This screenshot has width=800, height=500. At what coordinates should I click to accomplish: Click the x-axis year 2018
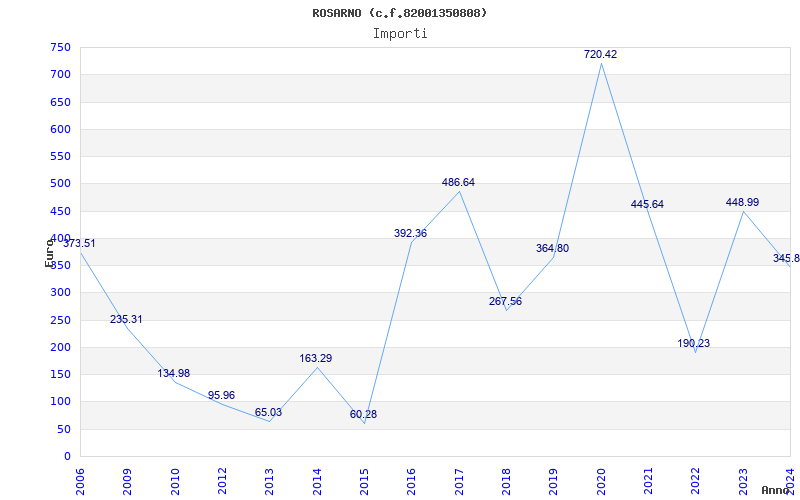tap(507, 482)
